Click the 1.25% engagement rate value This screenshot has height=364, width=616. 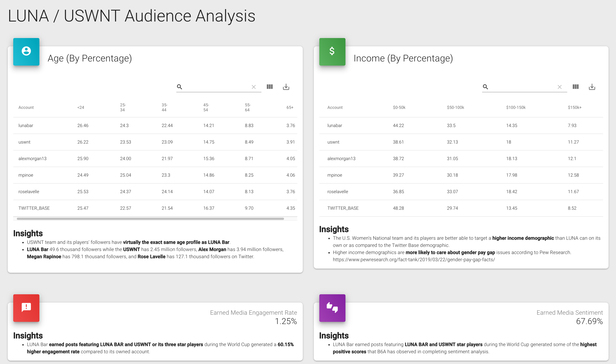(x=286, y=321)
